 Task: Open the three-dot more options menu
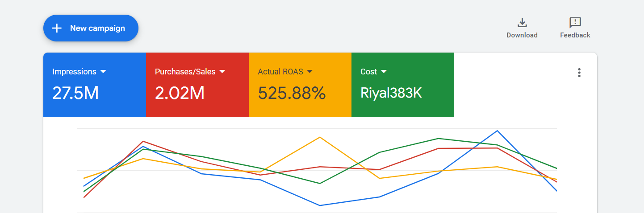point(579,73)
